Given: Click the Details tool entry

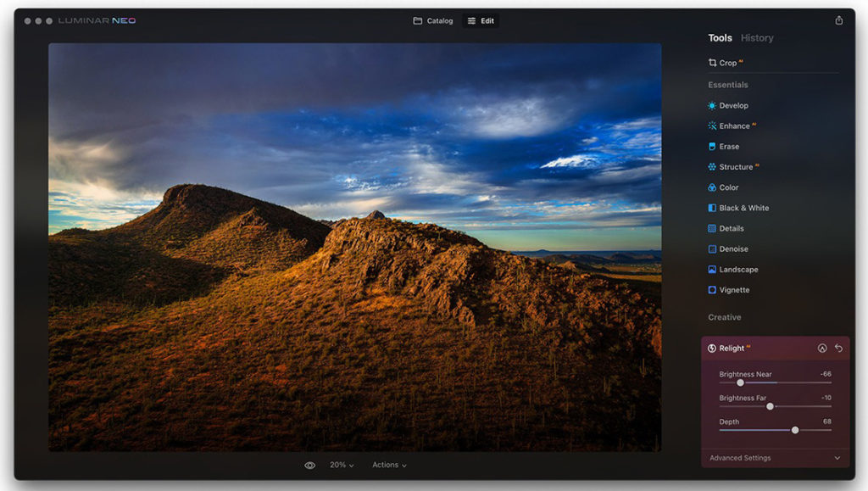Looking at the screenshot, I should tap(730, 228).
